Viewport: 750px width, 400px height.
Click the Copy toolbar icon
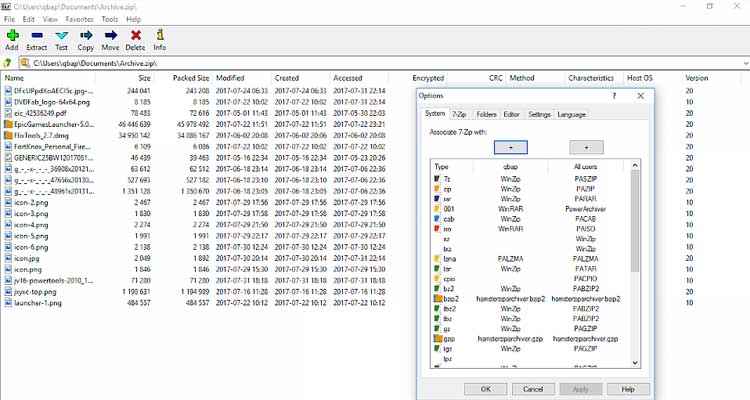[86, 35]
